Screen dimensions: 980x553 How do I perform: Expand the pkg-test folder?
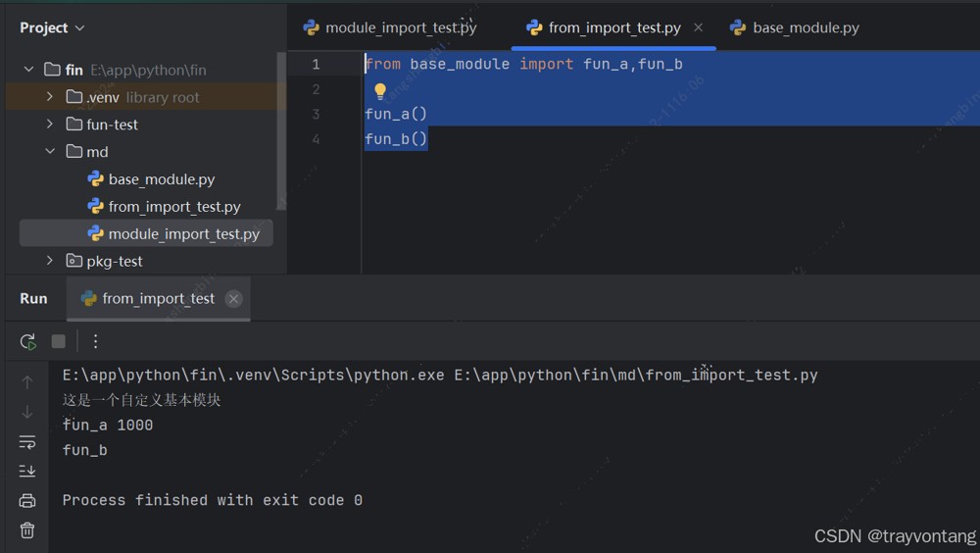[x=50, y=261]
